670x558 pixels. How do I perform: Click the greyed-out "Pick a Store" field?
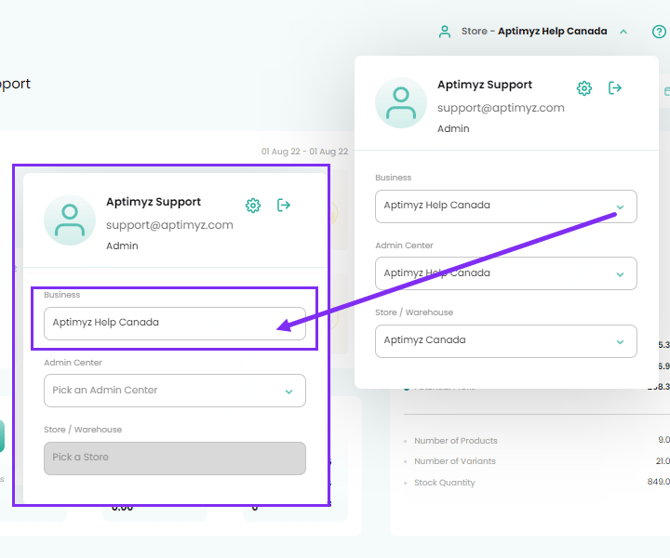pos(174,458)
